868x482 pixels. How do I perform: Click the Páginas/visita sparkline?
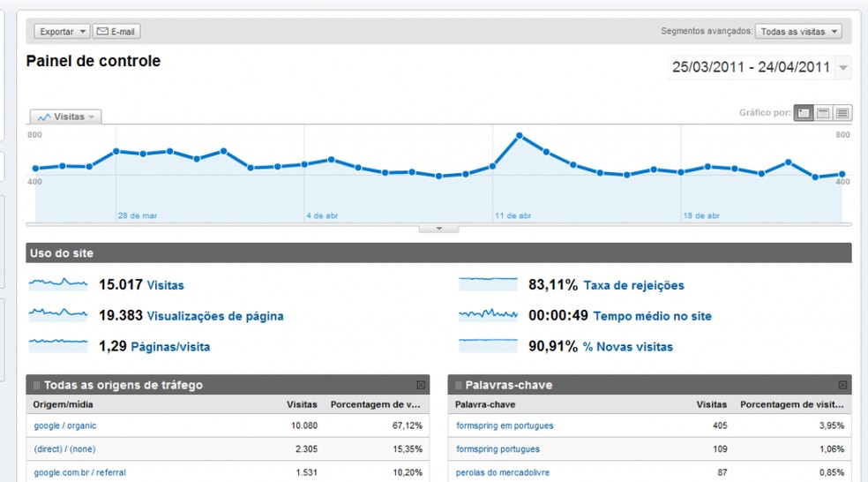point(58,345)
